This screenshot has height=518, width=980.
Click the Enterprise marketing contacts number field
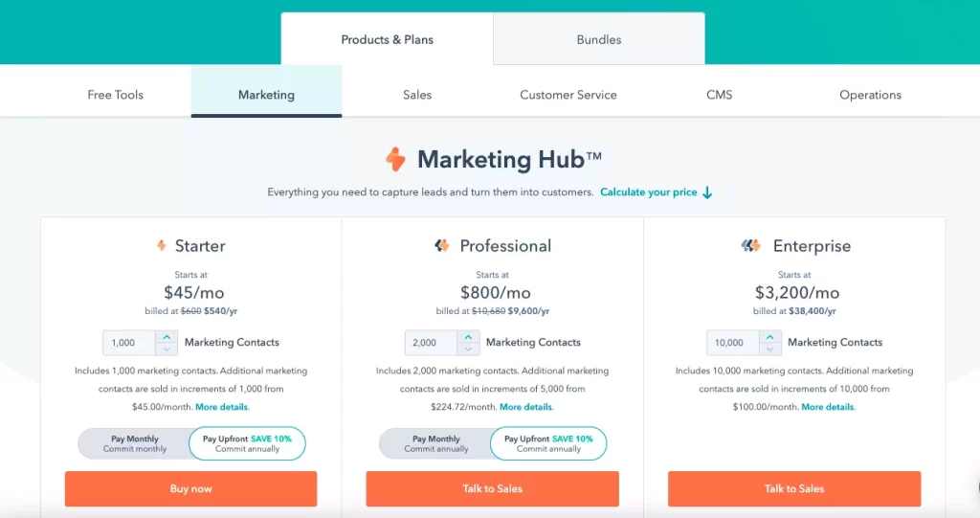733,343
